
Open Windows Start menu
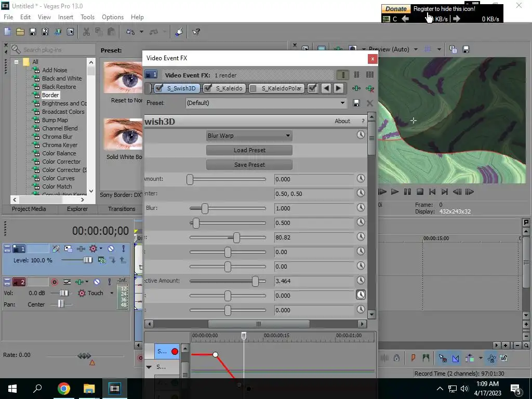[12, 389]
